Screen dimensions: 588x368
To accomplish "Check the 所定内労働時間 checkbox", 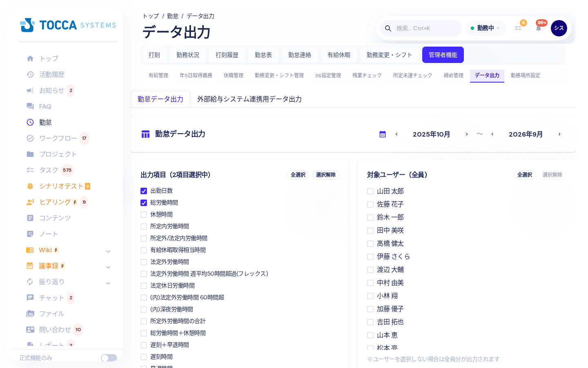I will [144, 227].
